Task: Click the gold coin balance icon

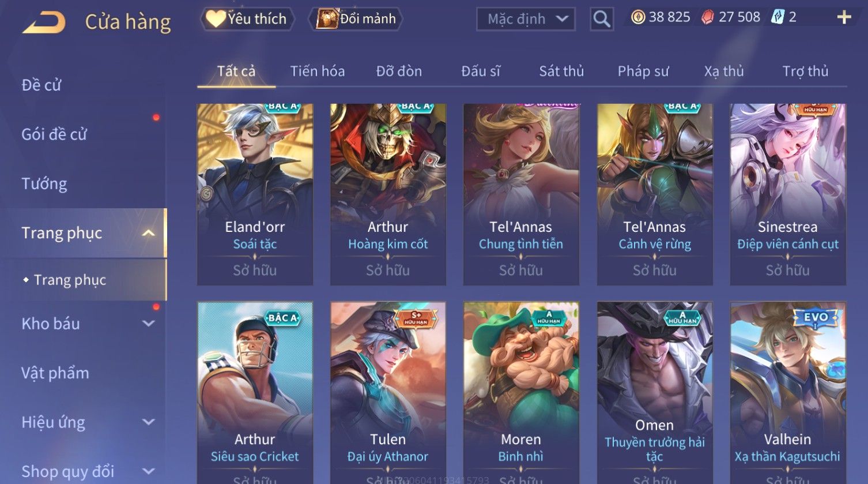Action: point(638,17)
